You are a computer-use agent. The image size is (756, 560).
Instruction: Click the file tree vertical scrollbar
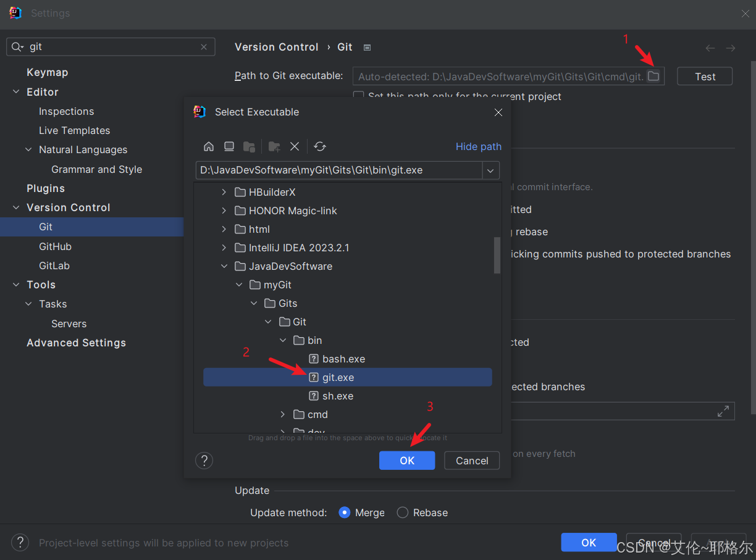497,255
